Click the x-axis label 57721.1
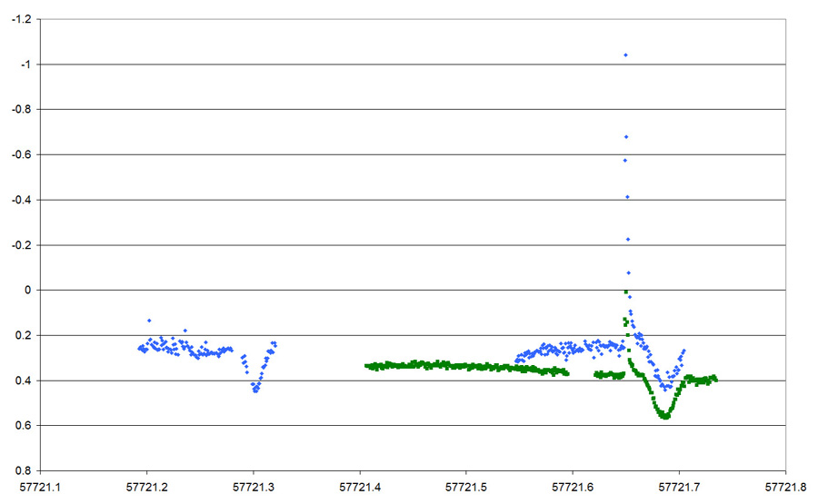 [40, 488]
